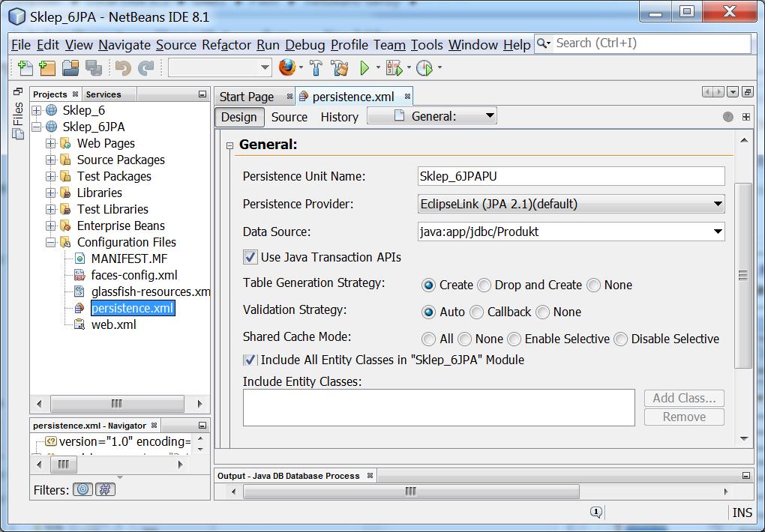Select None for Table Generation Strategy

point(593,285)
